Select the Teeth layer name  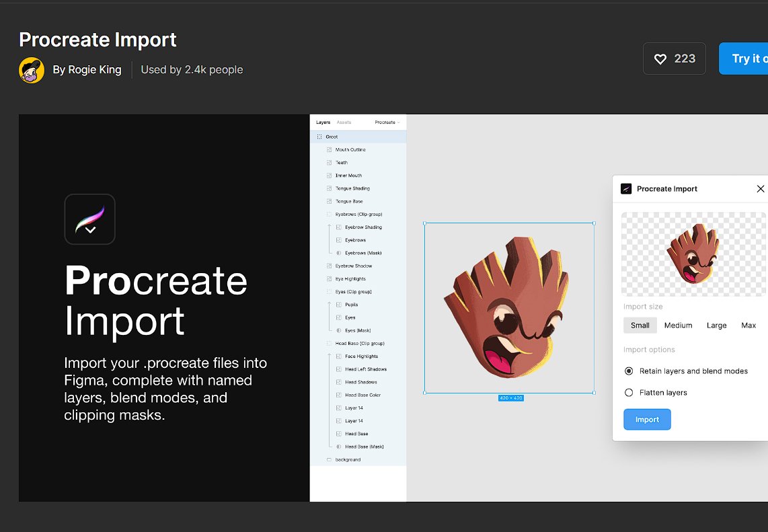(x=342, y=163)
